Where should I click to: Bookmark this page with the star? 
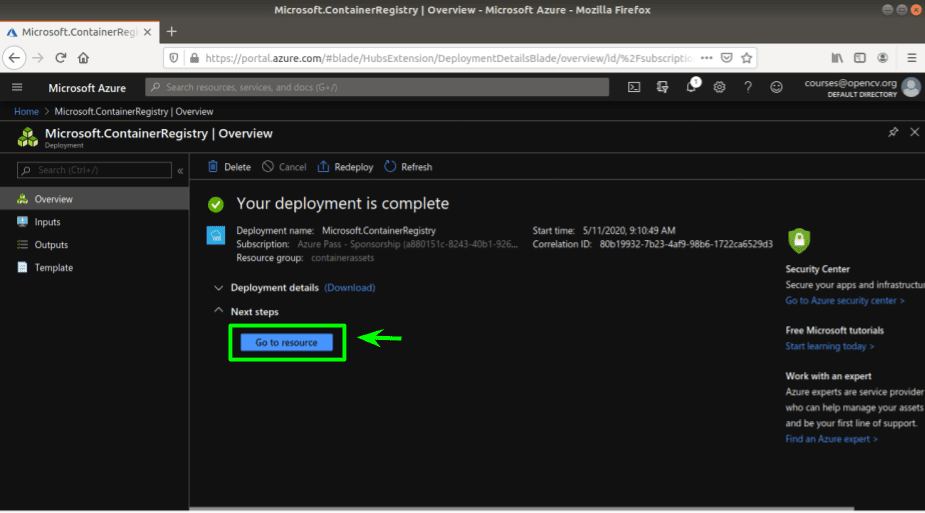747,58
